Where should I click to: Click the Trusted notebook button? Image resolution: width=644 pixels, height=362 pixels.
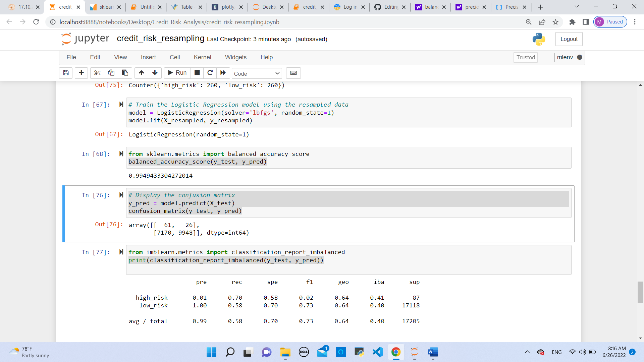525,57
